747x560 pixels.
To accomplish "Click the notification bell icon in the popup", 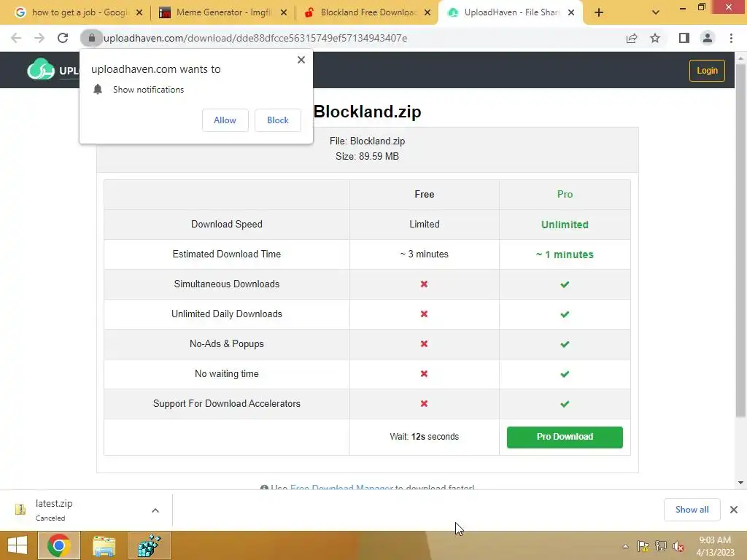I will [x=98, y=90].
